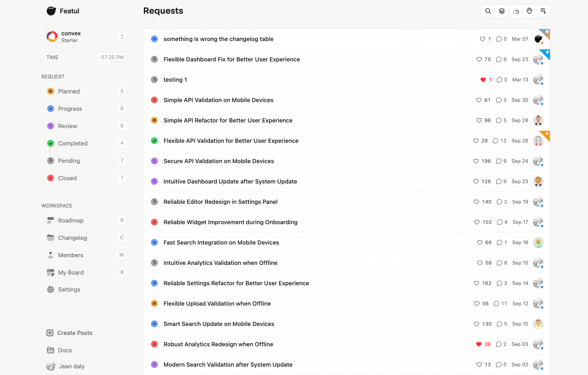Viewport: 588px width, 375px height.
Task: Click the My Board icon in the sidebar
Action: tap(50, 272)
